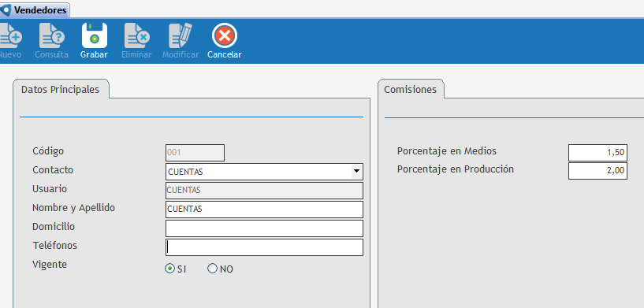Edit the Porcentaje en Medios value
The height and width of the screenshot is (308, 644).
tap(597, 153)
